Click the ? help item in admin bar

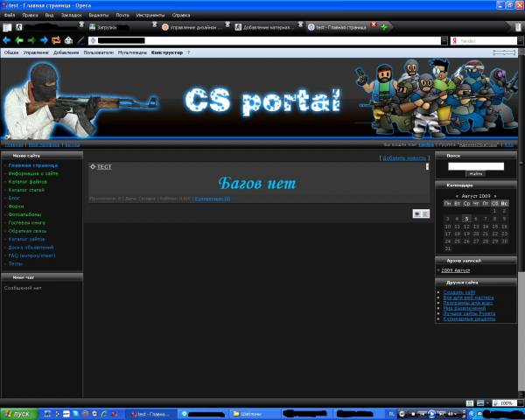pos(188,52)
